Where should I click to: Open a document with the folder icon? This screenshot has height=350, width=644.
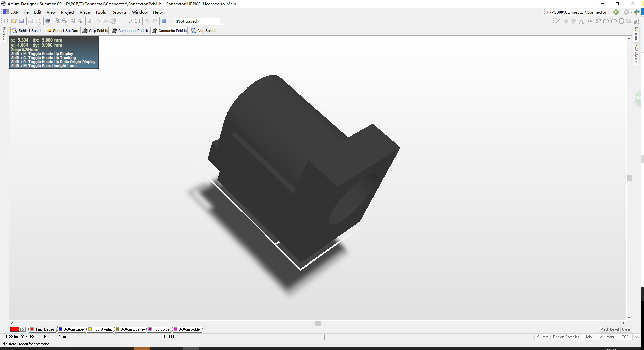point(14,21)
